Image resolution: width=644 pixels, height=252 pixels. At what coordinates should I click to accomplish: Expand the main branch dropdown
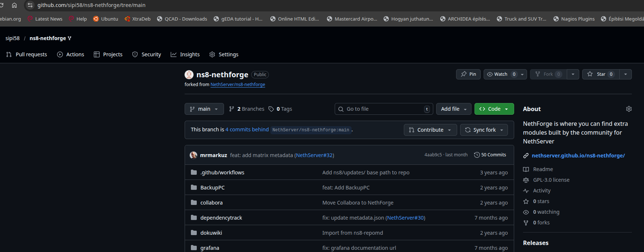[204, 109]
